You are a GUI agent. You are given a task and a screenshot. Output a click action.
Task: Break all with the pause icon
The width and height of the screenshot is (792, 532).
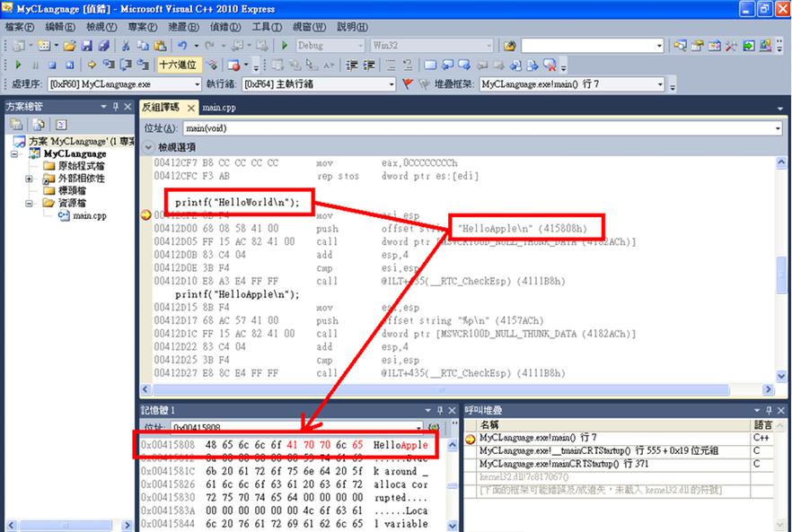click(35, 65)
